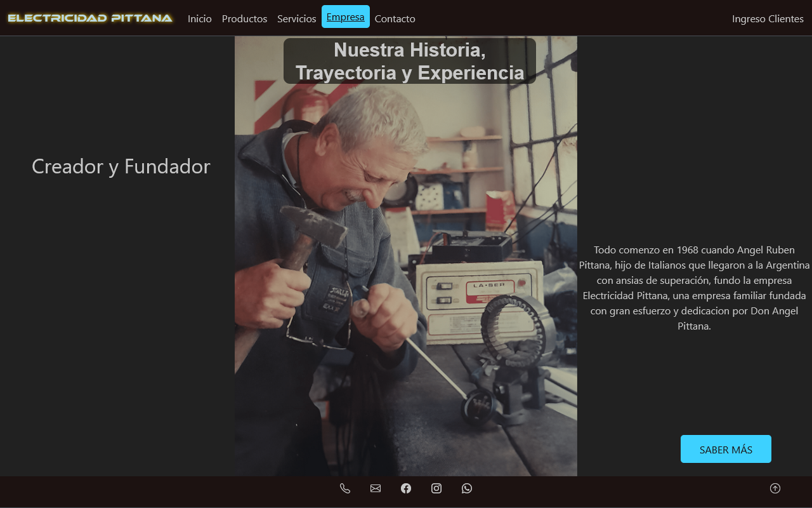Screen dimensions: 812x508
Task: Open the WhatsApp icon link
Action: tap(467, 488)
